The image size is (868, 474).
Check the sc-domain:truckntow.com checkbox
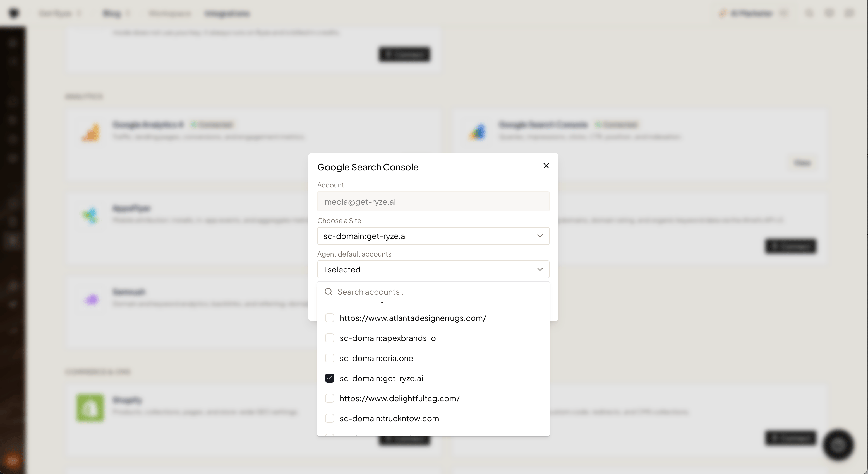coord(329,419)
